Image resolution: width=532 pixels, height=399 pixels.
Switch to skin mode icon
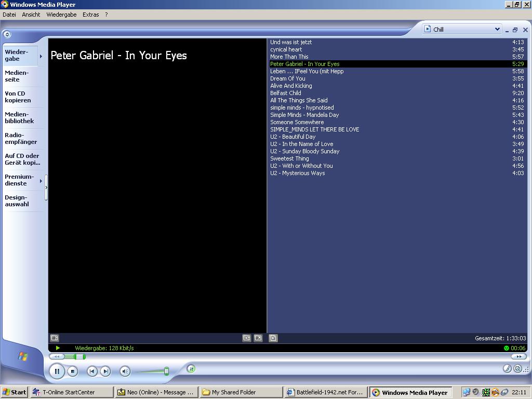[518, 368]
